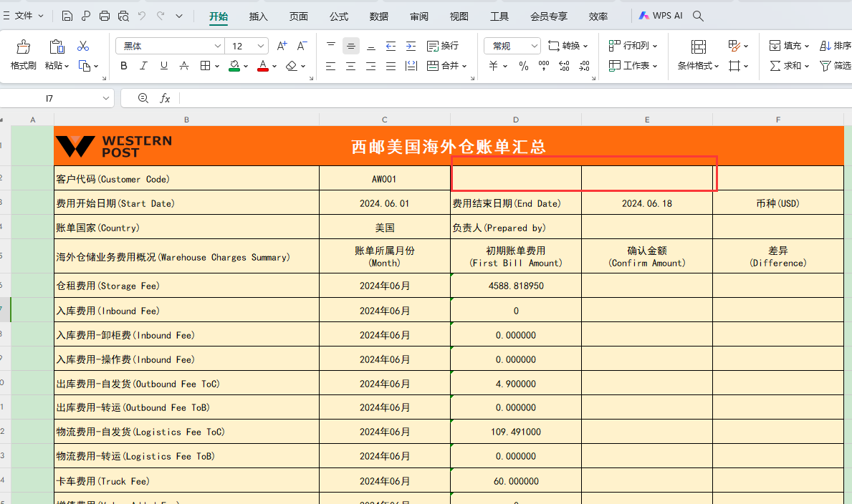Open the Convert (转换) dropdown
This screenshot has height=504, width=852.
point(568,46)
